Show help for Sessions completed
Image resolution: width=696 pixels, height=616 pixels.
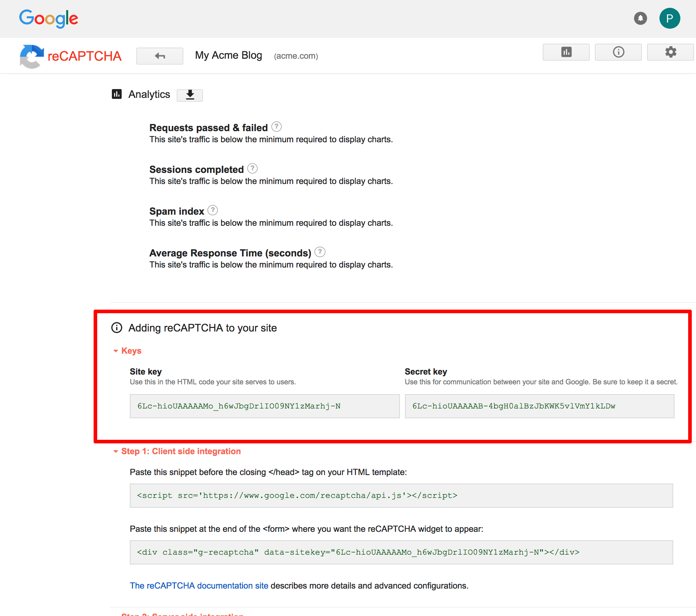[252, 168]
